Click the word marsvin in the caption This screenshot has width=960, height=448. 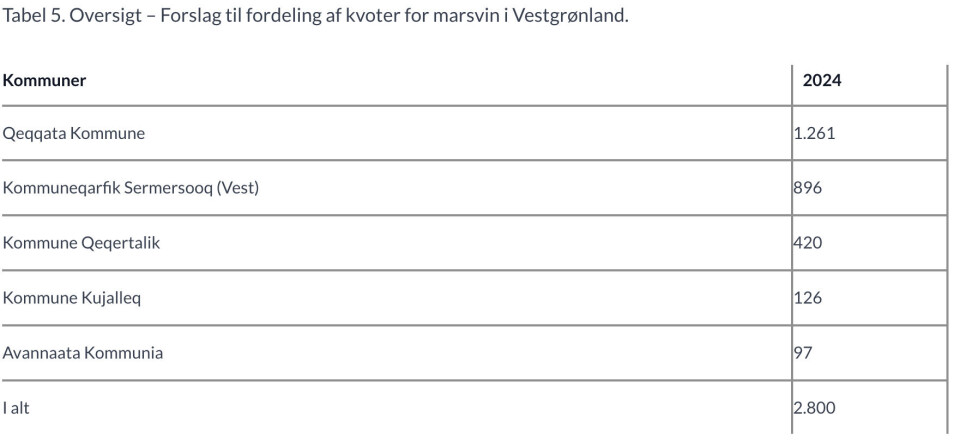pyautogui.click(x=462, y=17)
